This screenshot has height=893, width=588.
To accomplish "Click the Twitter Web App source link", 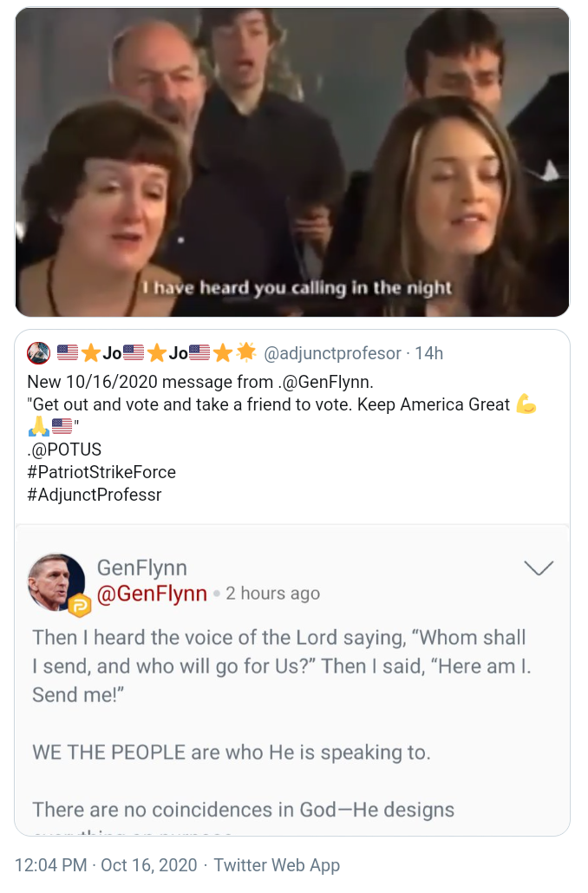I will (x=277, y=865).
